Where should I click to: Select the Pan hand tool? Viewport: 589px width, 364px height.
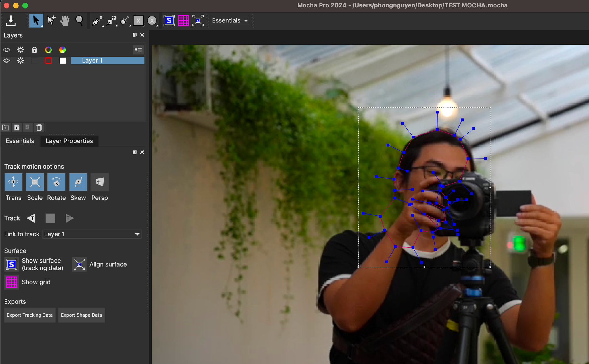(65, 20)
